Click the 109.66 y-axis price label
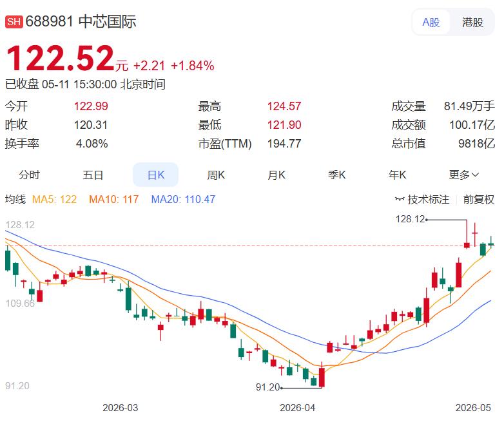Screen dimensions: 504x424 click(x=20, y=304)
